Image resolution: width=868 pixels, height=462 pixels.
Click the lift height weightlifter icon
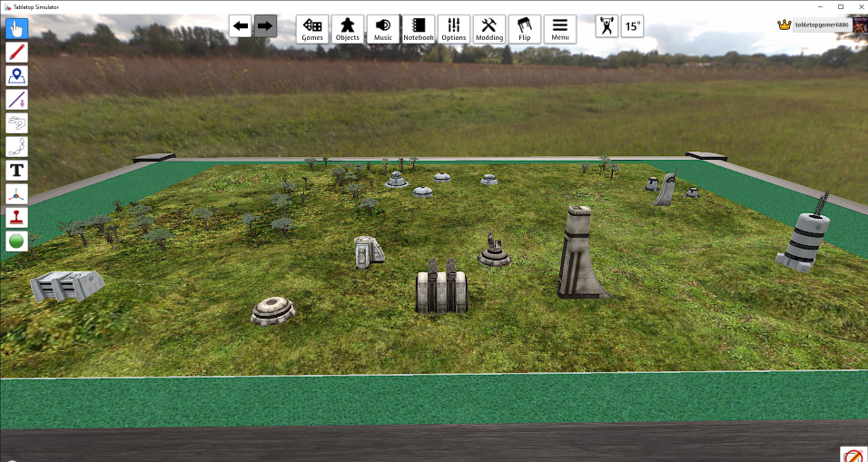pos(607,26)
